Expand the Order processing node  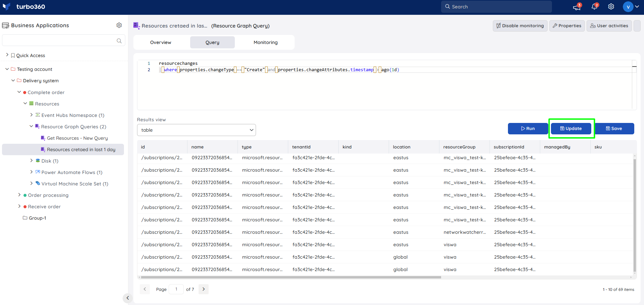tap(19, 195)
